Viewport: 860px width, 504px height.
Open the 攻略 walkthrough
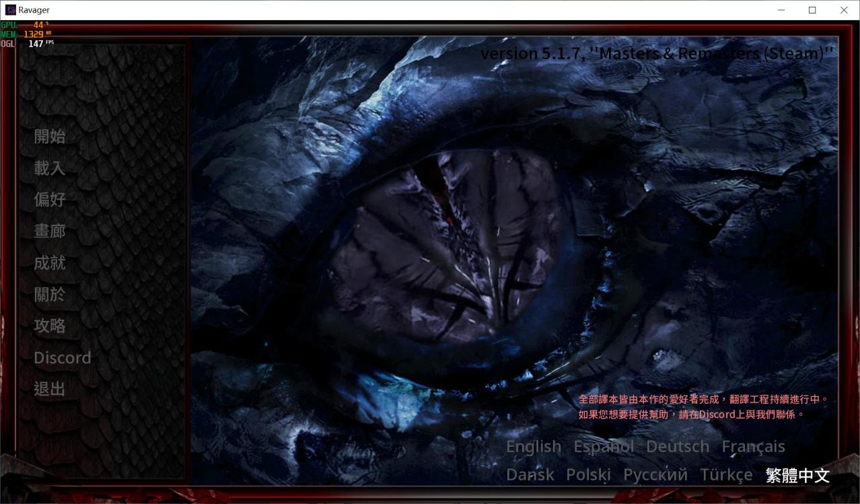coord(50,326)
